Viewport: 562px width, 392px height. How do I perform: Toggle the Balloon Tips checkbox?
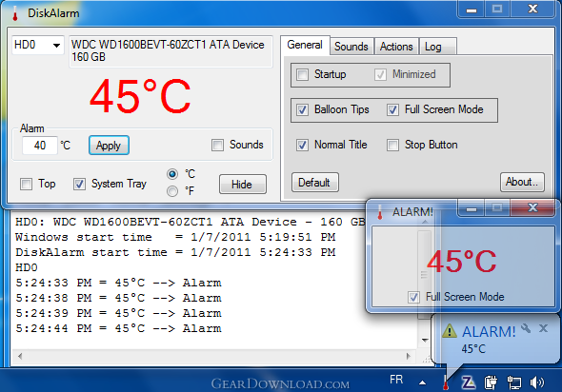point(302,110)
